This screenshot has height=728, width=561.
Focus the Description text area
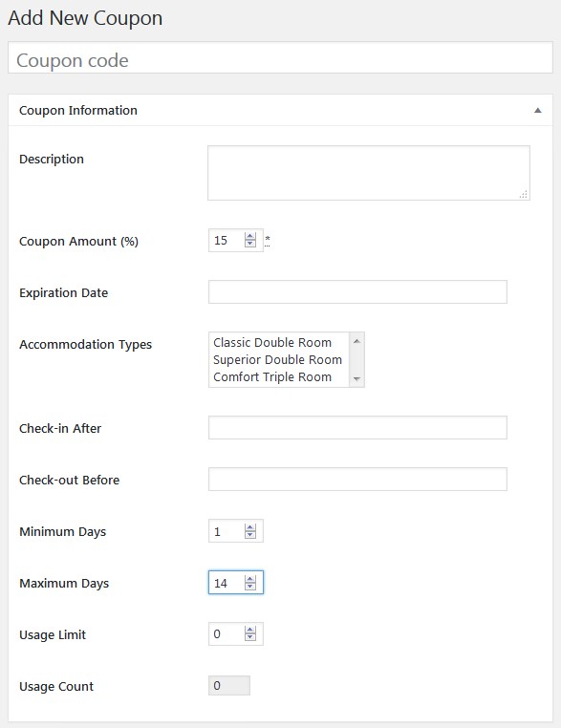coord(369,173)
